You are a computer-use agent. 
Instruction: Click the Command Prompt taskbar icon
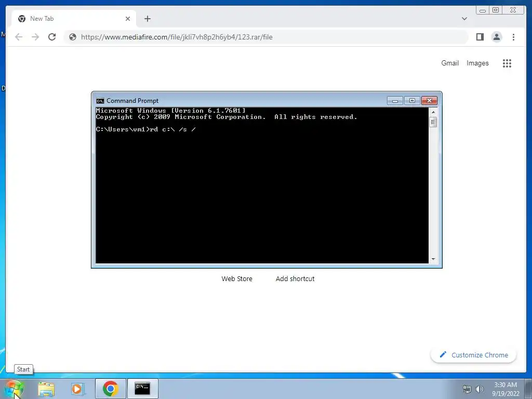coord(142,389)
